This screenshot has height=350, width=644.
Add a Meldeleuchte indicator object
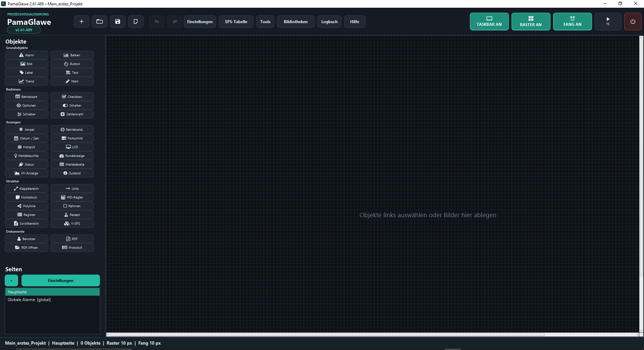(26, 156)
